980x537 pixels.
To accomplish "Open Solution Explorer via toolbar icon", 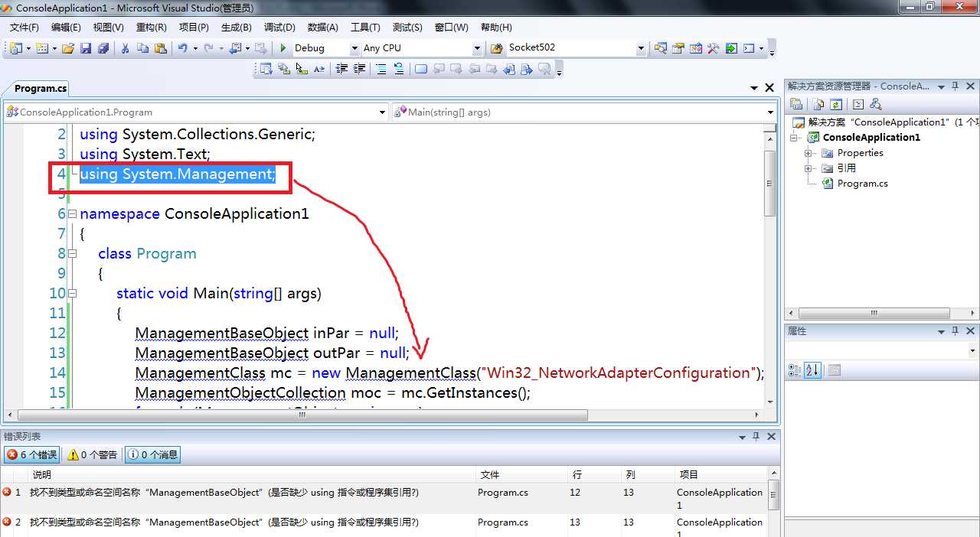I will coord(659,47).
